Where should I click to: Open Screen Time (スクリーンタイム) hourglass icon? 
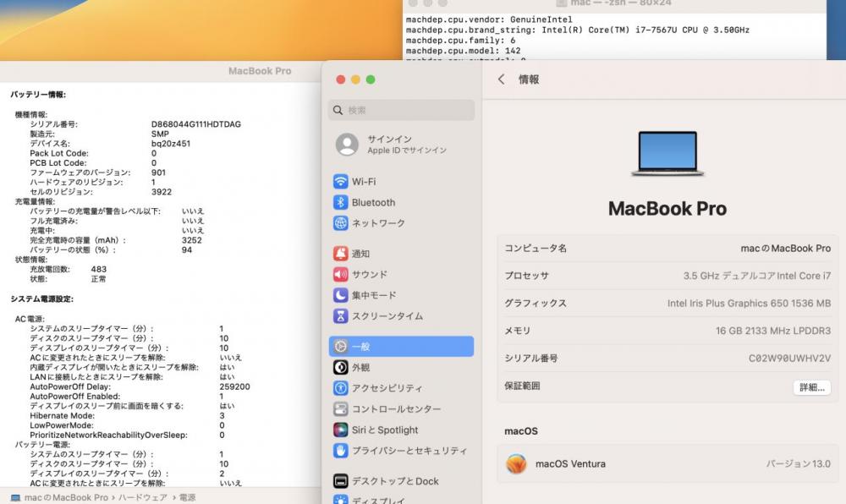340,316
